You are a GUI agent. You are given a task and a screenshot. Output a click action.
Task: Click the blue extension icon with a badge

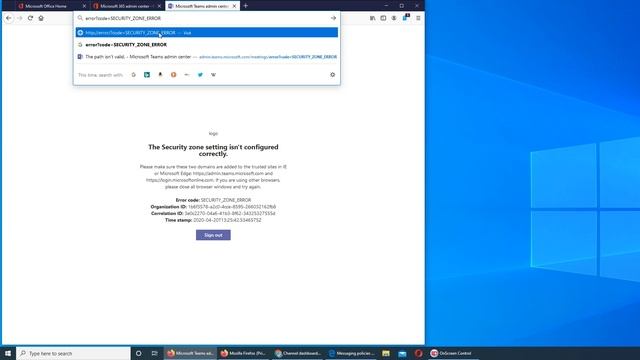(x=405, y=18)
